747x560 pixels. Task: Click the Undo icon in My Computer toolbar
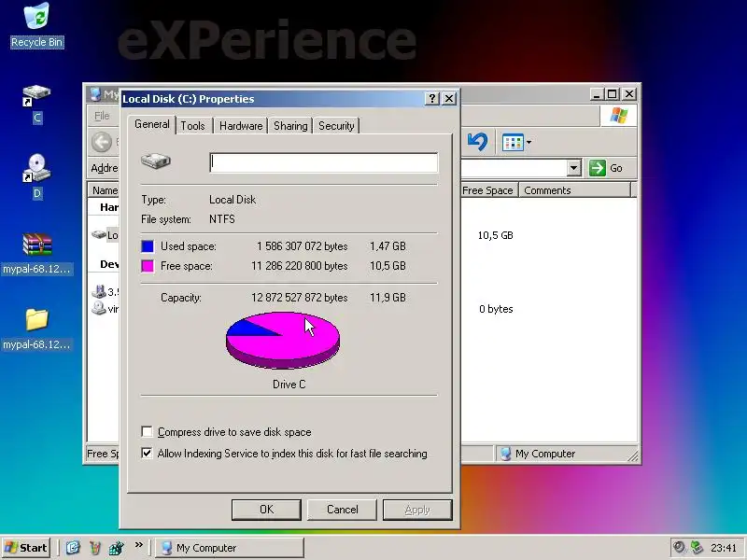pos(477,142)
